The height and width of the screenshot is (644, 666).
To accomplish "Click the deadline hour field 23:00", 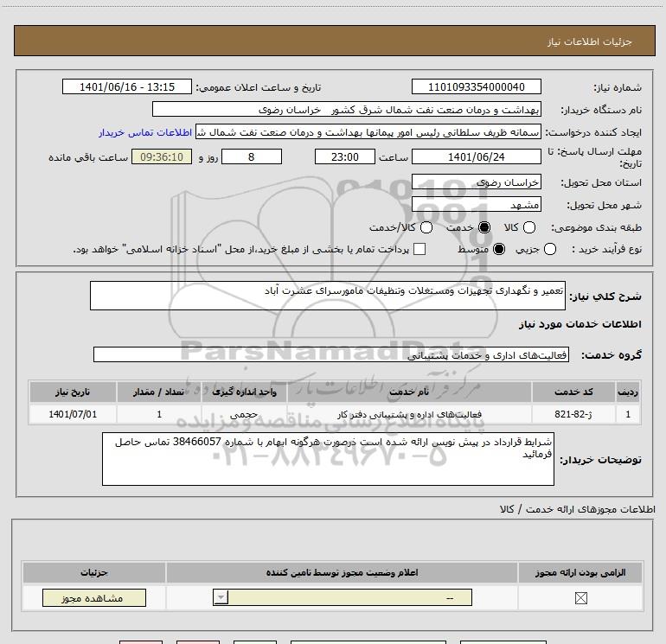I will tap(345, 157).
